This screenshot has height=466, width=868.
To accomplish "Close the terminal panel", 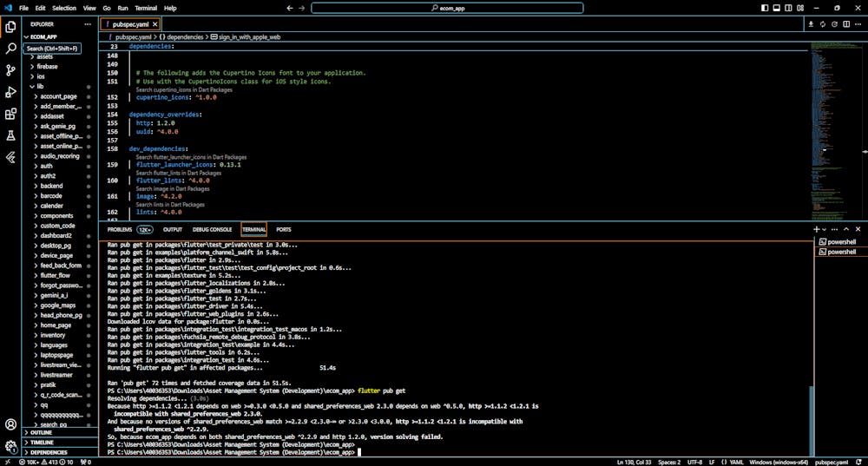I will coord(858,229).
